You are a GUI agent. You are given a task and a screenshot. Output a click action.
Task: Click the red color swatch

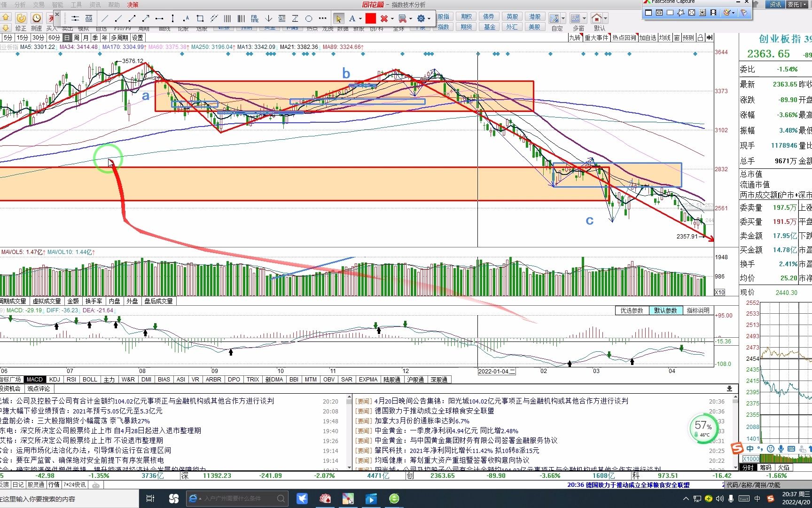click(371, 19)
